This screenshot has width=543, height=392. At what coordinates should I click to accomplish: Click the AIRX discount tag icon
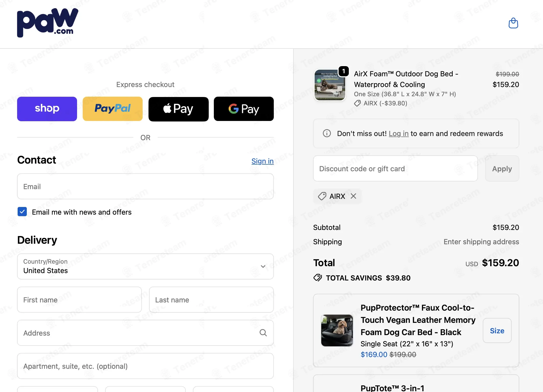[x=322, y=196]
